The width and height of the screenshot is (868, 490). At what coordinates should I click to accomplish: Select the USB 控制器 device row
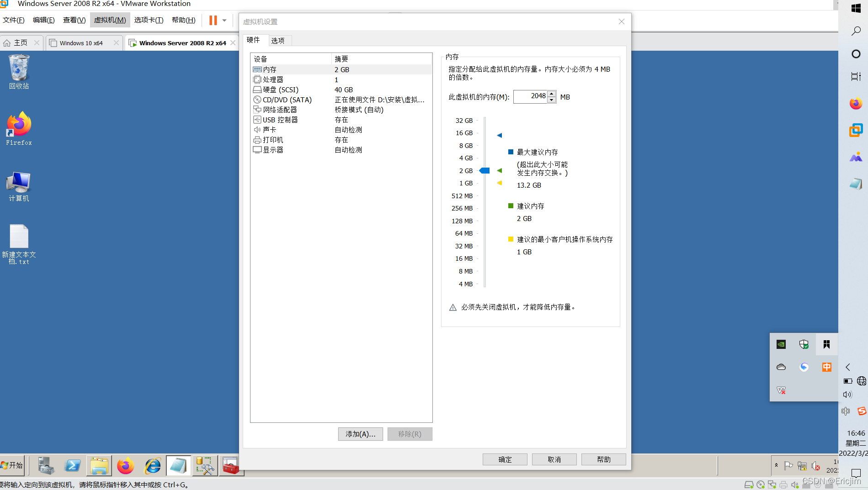(x=341, y=120)
